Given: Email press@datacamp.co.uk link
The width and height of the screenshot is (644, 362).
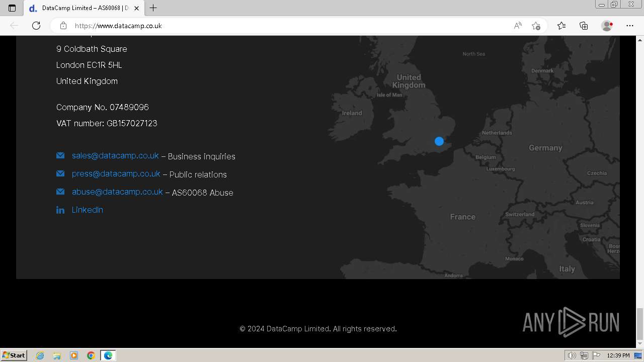Looking at the screenshot, I should pyautogui.click(x=116, y=174).
